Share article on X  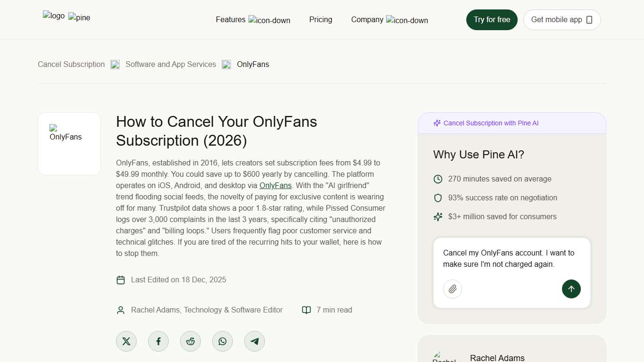click(126, 341)
